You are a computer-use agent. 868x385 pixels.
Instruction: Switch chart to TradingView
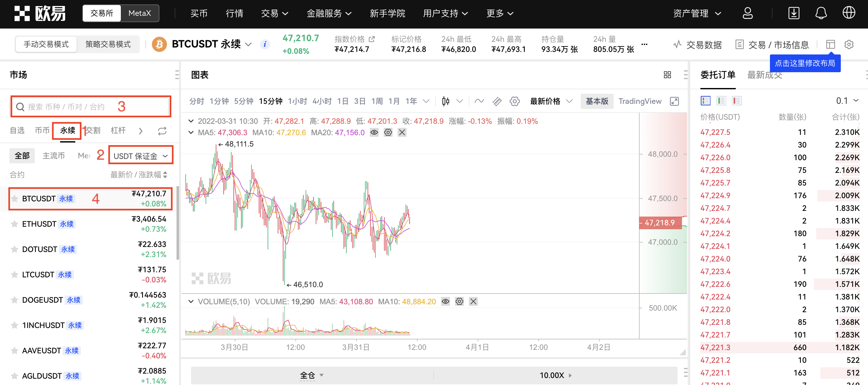point(640,101)
